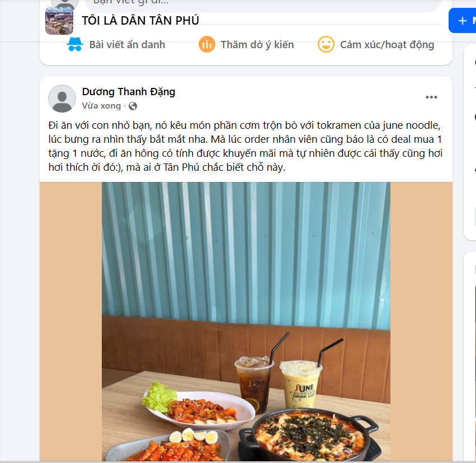Choose 'Thăm dò ý kiến' text option
Viewport: 476px width, 463px height.
click(257, 45)
